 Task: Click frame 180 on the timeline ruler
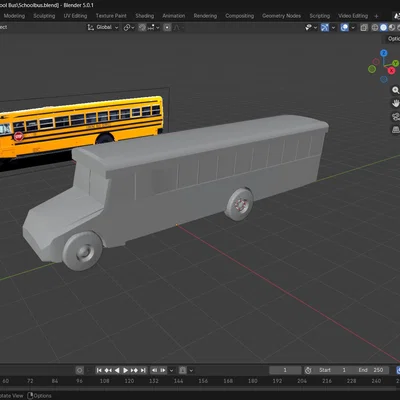(253, 381)
